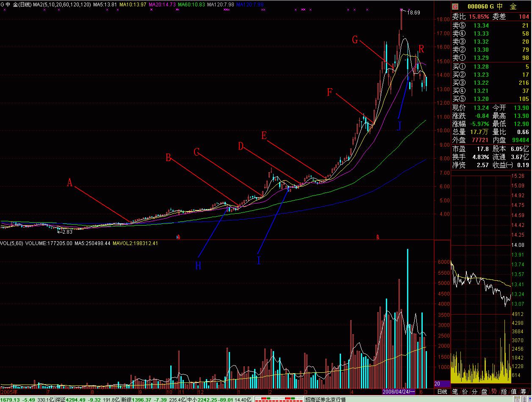Click the MA60:10.83 indicator label
The height and width of the screenshot is (402, 532).
191,4
